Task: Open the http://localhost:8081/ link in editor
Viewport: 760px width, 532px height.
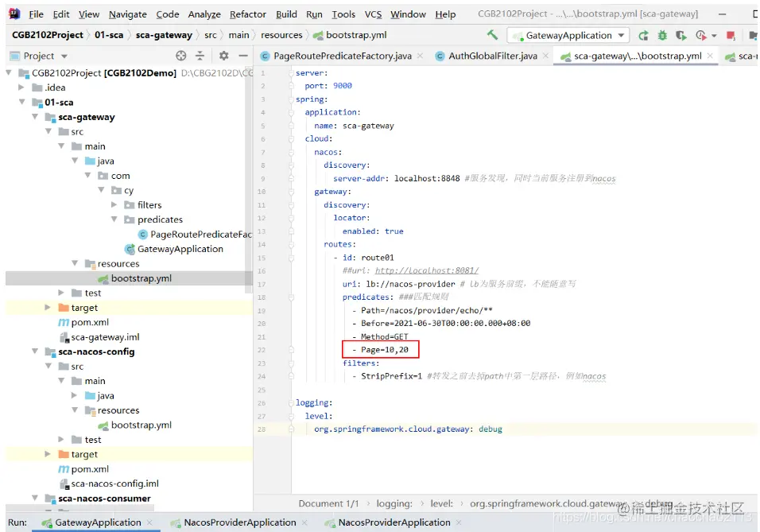Action: pyautogui.click(x=427, y=270)
